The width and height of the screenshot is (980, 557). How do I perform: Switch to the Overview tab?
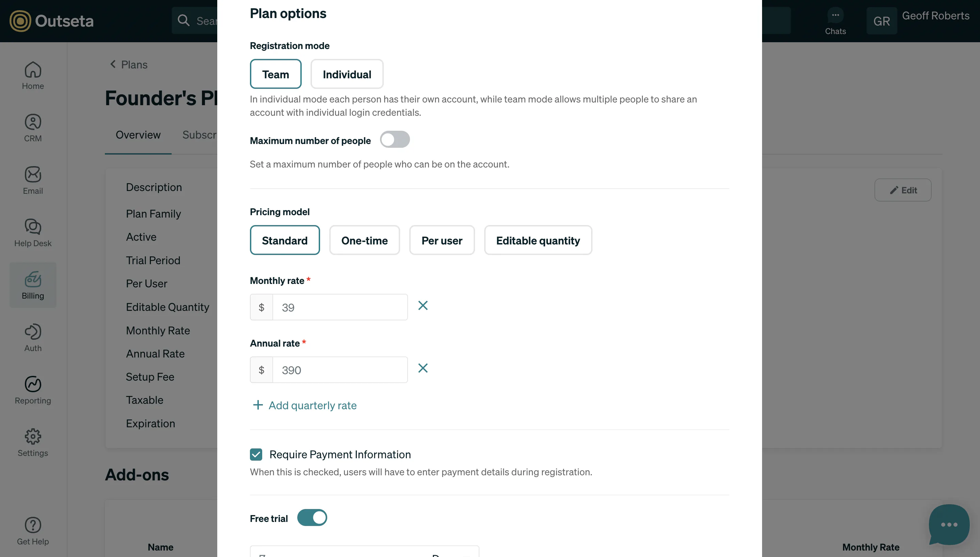pyautogui.click(x=138, y=135)
